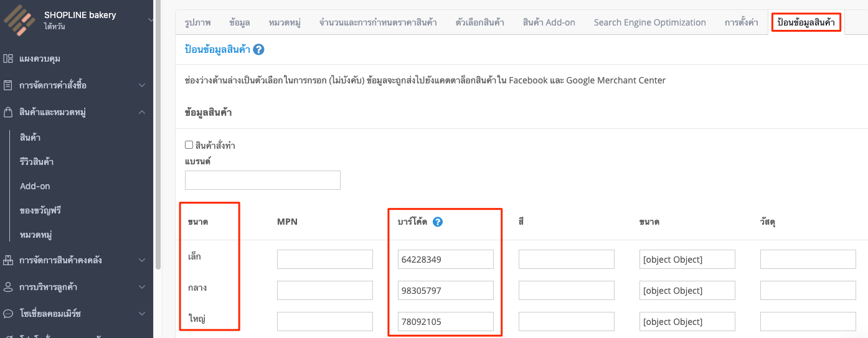Expand the การจัดการสินค้าคงคลัง chevron
The image size is (868, 338).
coord(142,260)
